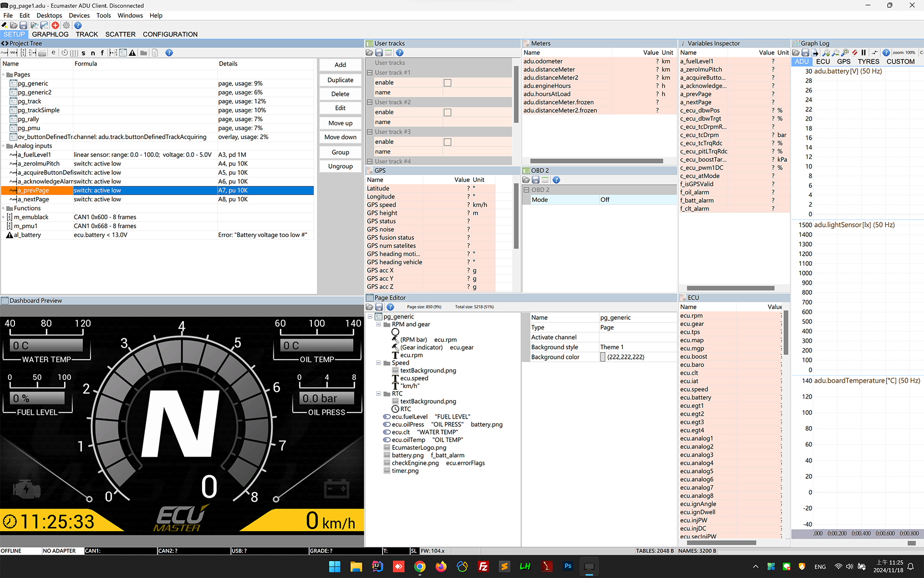Collapse the RPM and gear folder in Page Editor

pyautogui.click(x=378, y=324)
